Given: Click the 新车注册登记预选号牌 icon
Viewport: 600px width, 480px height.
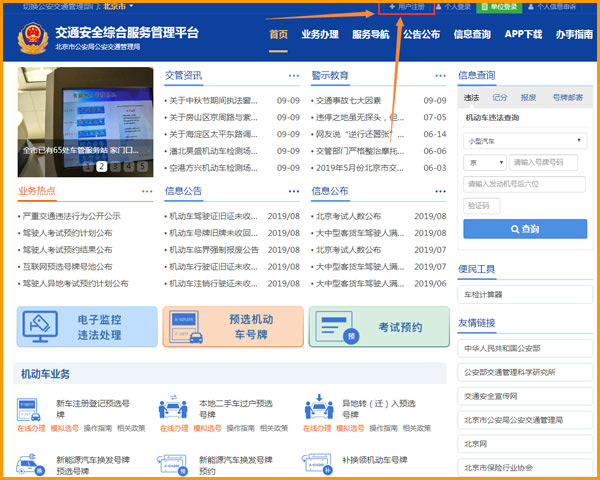Looking at the screenshot, I should [x=30, y=410].
